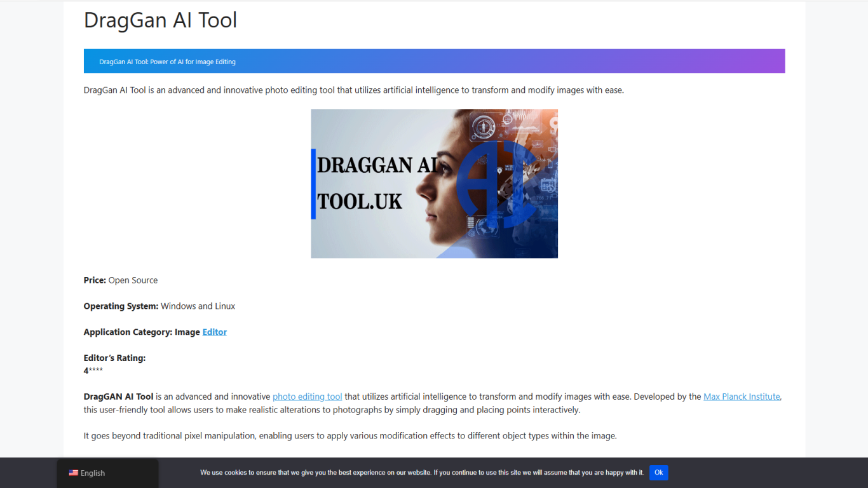Visit the Max Planck Institute link
Viewport: 868px width, 488px height.
coord(742,396)
